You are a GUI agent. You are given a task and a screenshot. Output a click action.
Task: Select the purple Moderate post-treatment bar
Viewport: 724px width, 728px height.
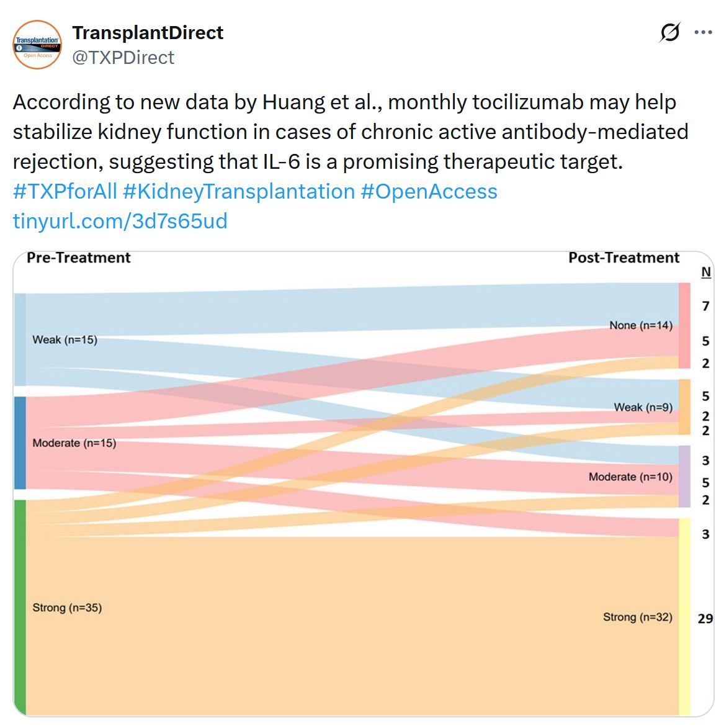(x=684, y=477)
